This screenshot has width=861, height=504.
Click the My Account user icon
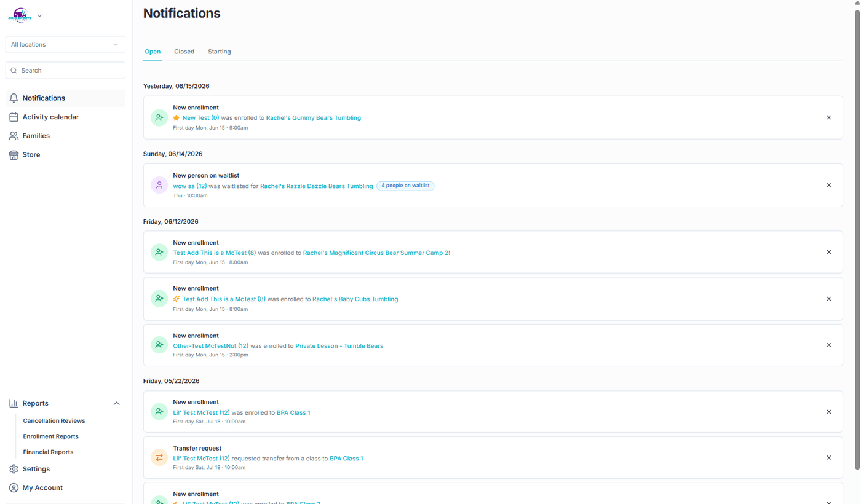tap(14, 488)
